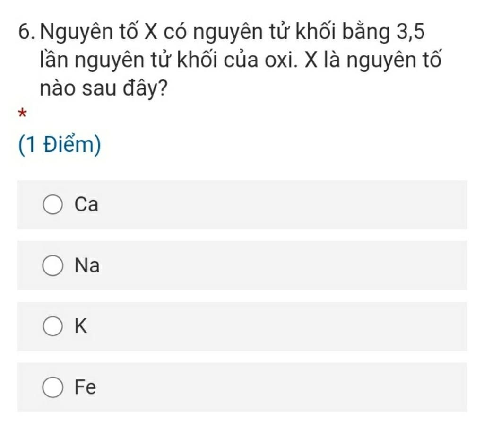Click the phrase "X là nguyên tố"
484x448 pixels.
tap(373, 60)
